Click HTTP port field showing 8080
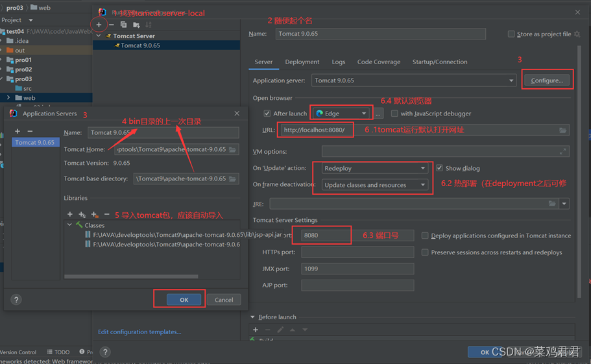The height and width of the screenshot is (364, 591). pyautogui.click(x=357, y=235)
